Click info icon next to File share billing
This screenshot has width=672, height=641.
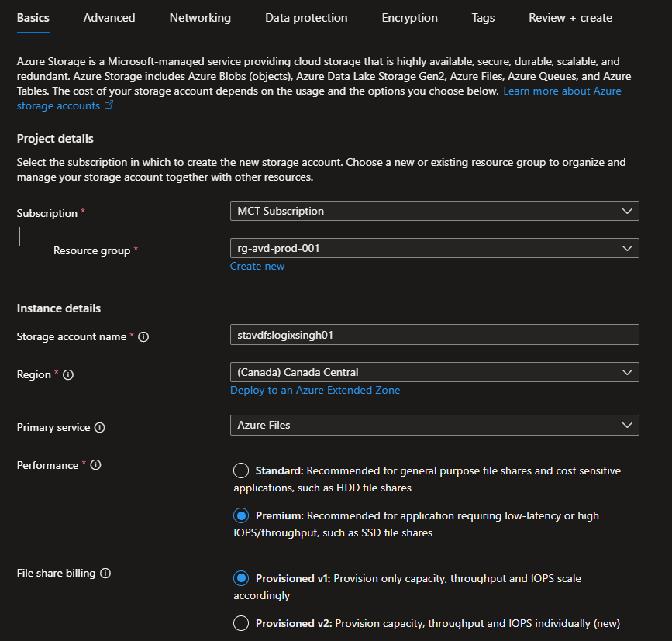click(x=105, y=574)
